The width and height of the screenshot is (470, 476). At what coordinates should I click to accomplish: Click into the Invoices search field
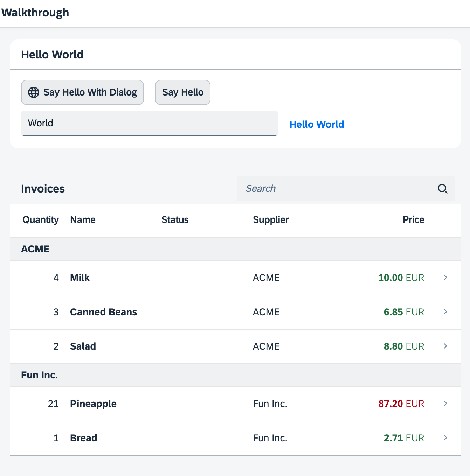(336, 189)
